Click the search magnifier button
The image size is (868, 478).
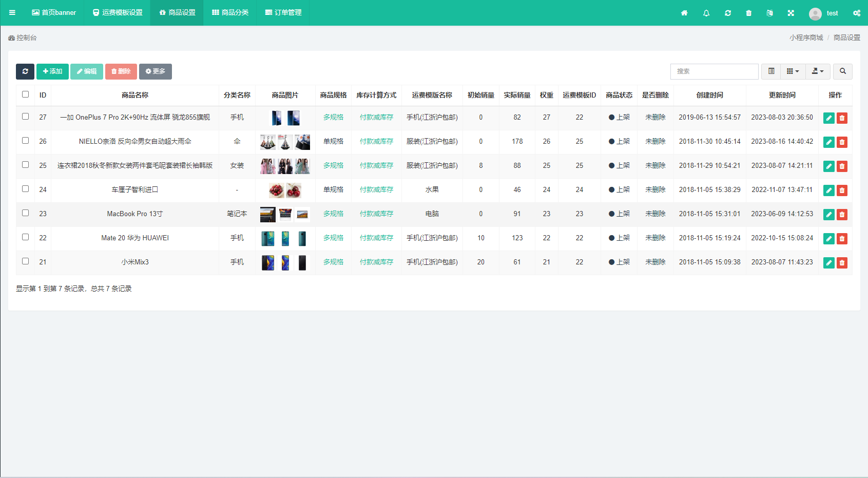[x=842, y=71]
